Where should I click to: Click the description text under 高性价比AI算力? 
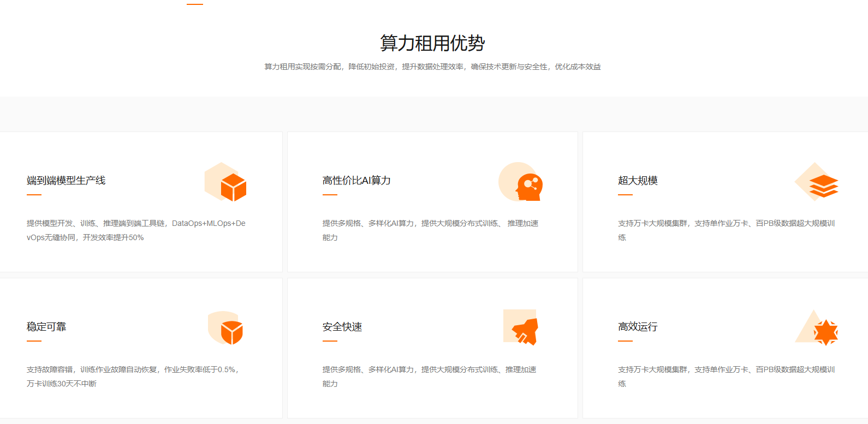[430, 230]
